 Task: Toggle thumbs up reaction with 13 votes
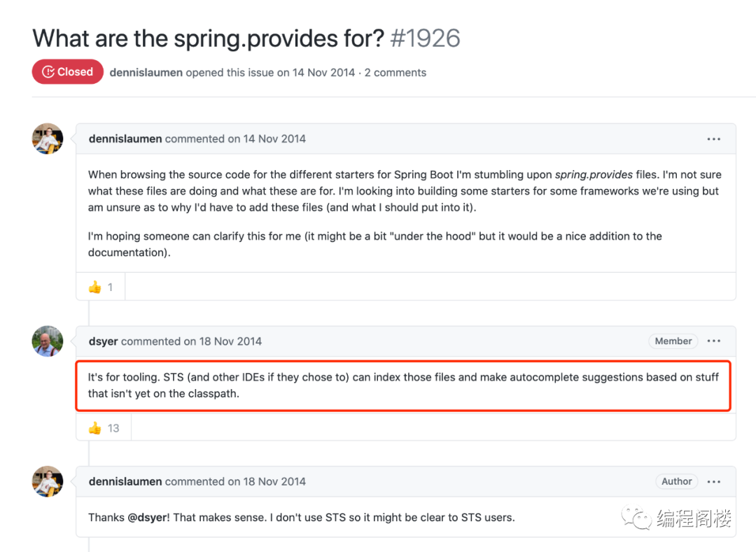(104, 428)
